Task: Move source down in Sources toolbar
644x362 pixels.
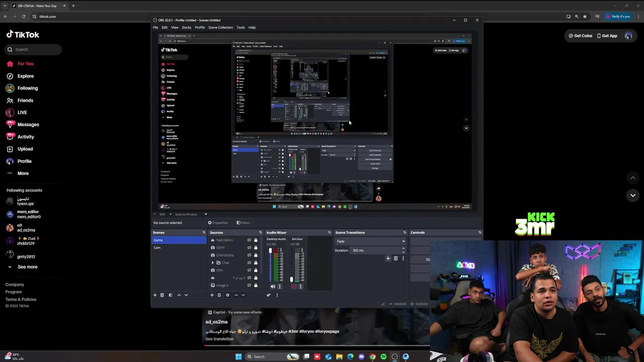Action: click(x=243, y=295)
